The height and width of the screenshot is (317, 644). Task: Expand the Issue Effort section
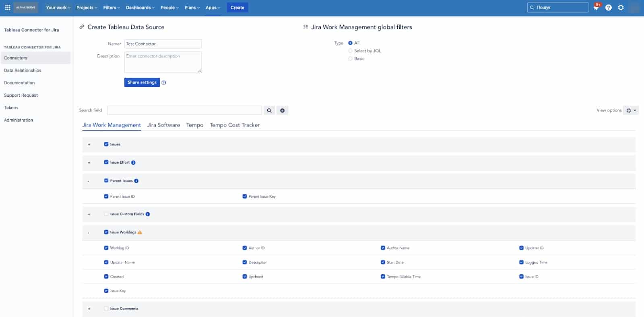[89, 163]
